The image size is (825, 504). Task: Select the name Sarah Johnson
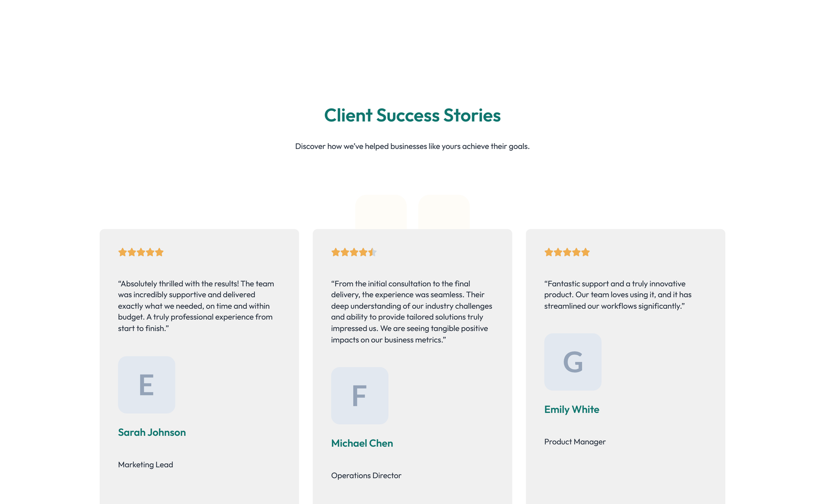click(x=152, y=432)
